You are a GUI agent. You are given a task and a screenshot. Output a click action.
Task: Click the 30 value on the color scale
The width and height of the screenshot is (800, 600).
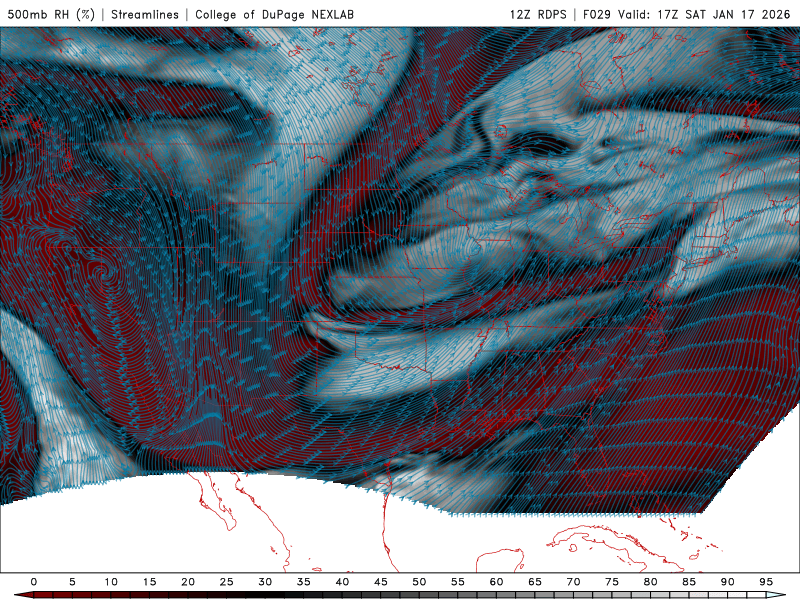coord(265,582)
